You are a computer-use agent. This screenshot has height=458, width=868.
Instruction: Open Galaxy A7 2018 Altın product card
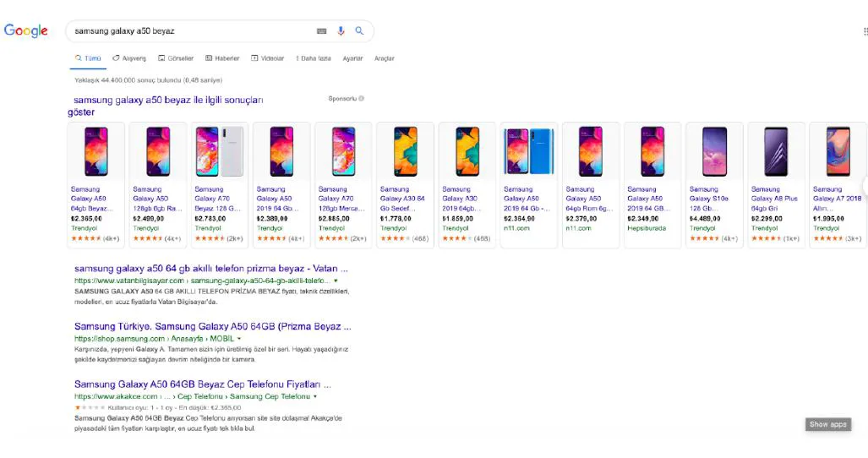838,185
